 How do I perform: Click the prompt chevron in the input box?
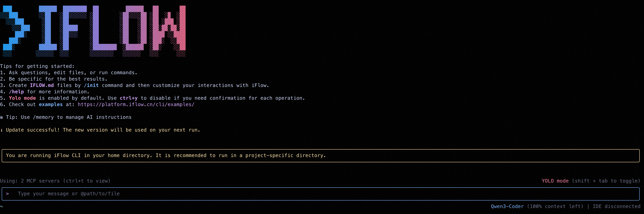[x=7, y=194]
